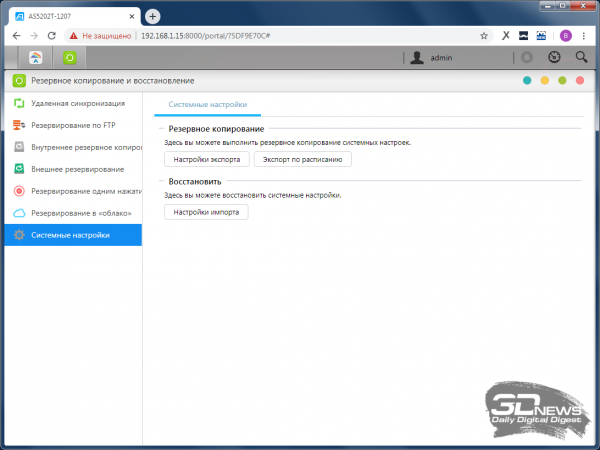The image size is (600, 450).
Task: Click Экспорт по расписанию button
Action: (303, 159)
